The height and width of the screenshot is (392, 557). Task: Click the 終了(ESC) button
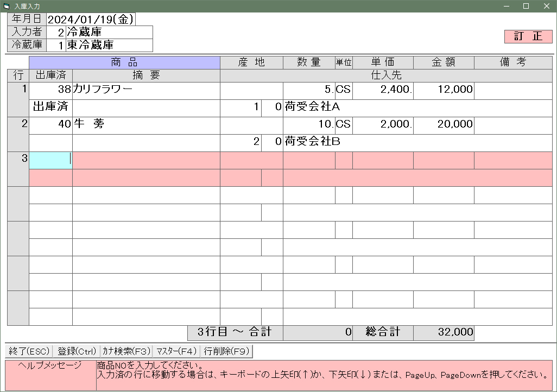(29, 351)
